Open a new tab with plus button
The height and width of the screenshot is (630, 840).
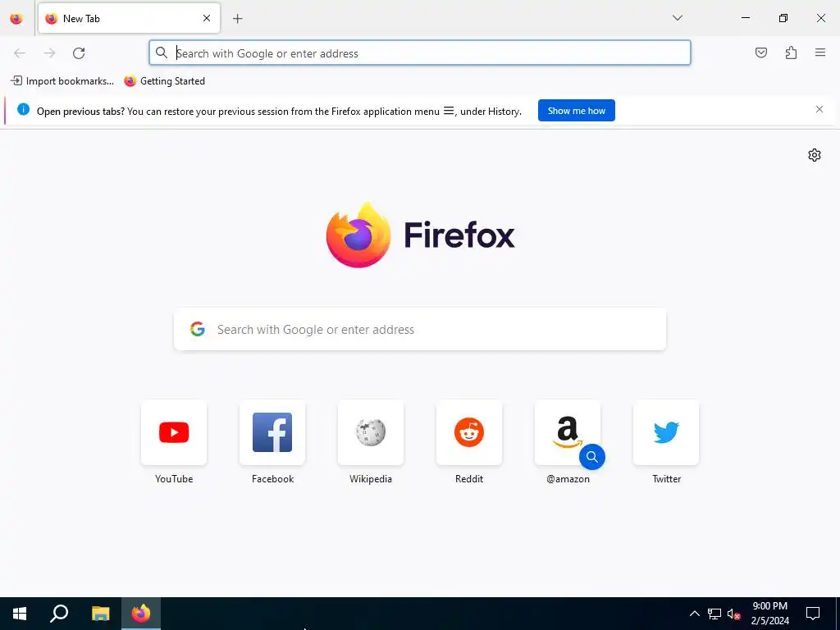pos(237,19)
